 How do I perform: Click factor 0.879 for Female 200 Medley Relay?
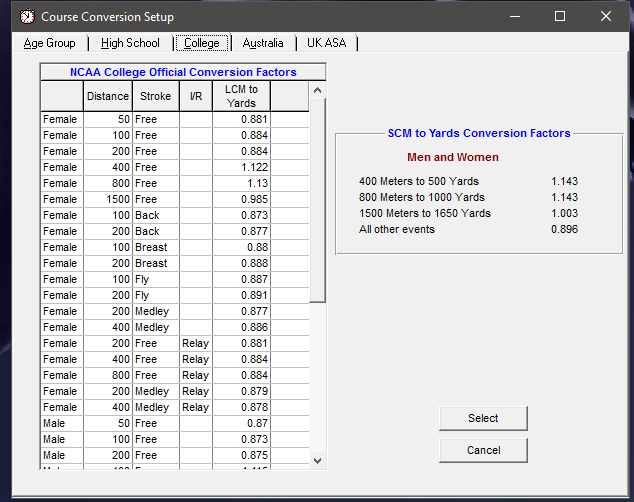tap(241, 391)
